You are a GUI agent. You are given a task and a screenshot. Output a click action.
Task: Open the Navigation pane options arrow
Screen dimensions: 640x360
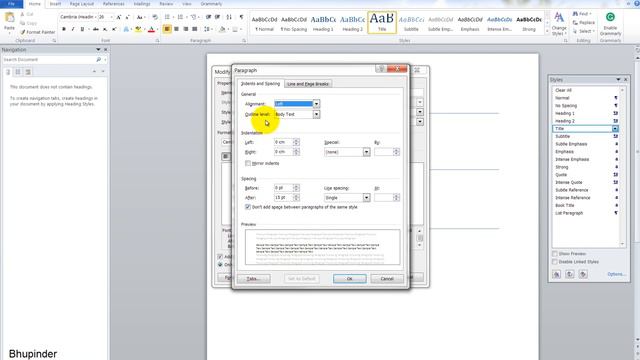point(98,49)
